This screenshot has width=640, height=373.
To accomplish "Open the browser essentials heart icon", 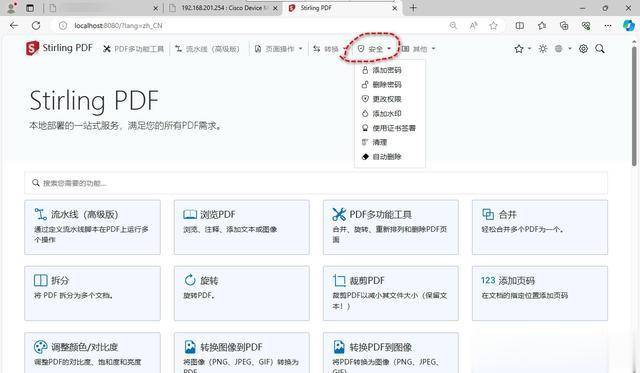I will click(x=586, y=26).
